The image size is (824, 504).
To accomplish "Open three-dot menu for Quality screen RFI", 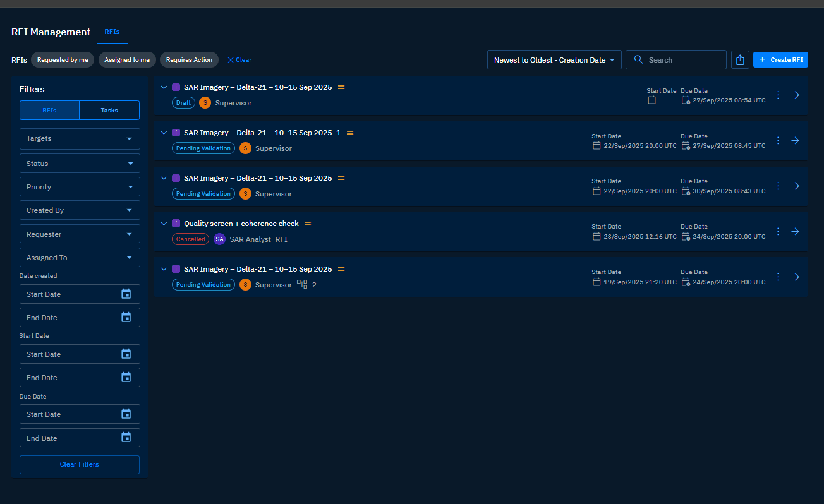I will [778, 232].
